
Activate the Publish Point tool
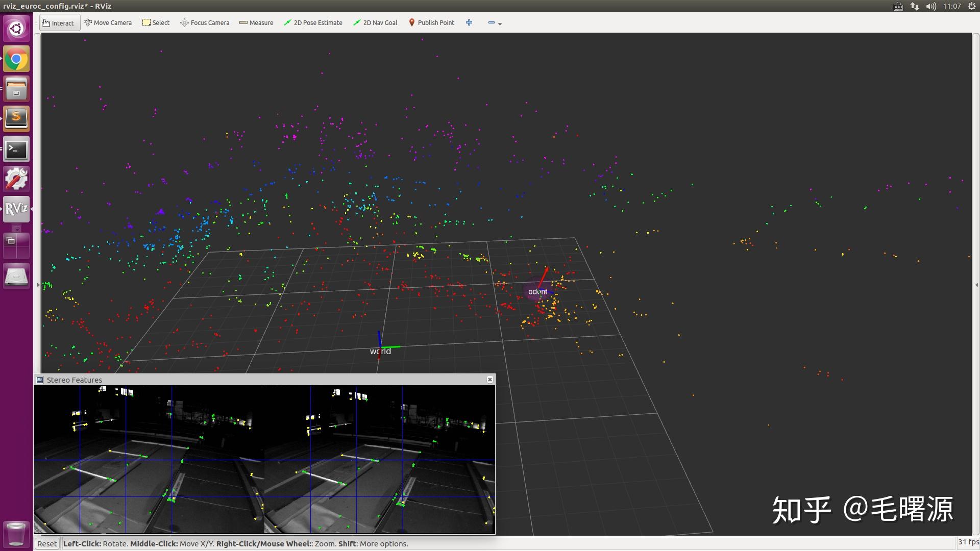click(x=431, y=23)
